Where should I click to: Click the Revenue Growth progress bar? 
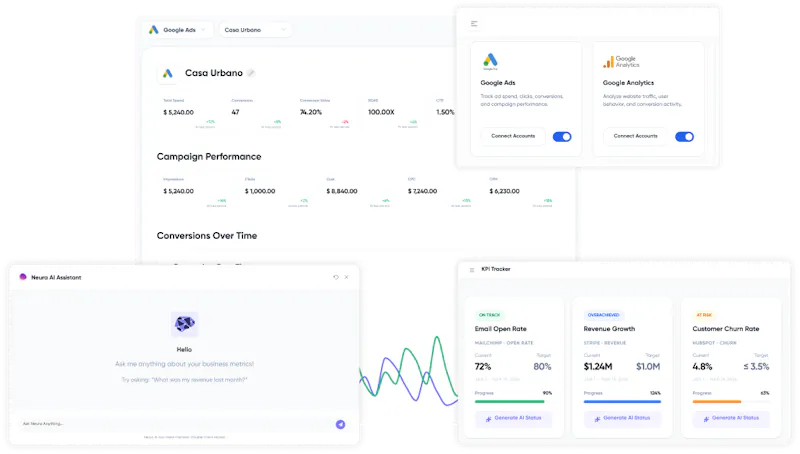click(x=622, y=401)
